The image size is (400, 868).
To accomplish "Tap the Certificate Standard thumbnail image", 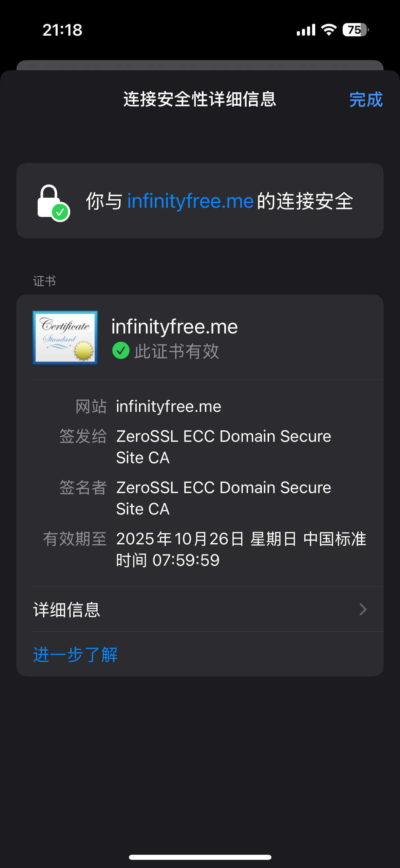I will [65, 338].
